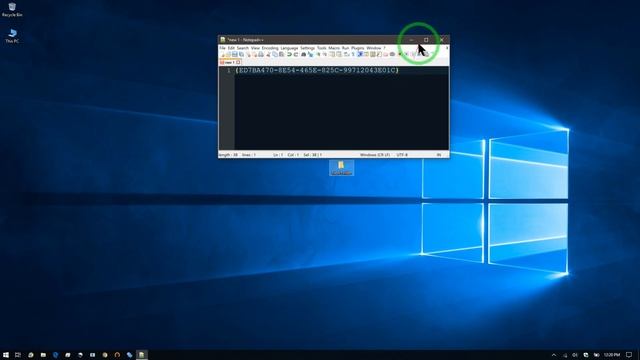
Task: Open the Macro menu
Action: pos(334,48)
